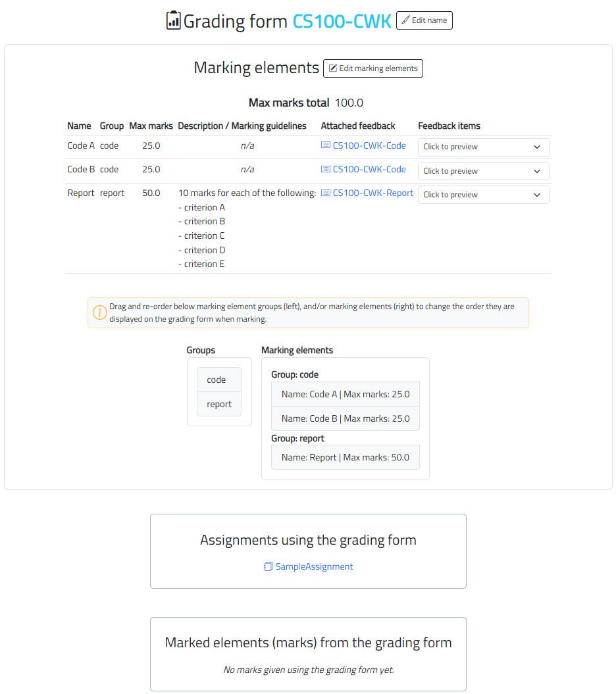The width and height of the screenshot is (616, 694).
Task: Open the Click to preview dropdown for Report
Action: coord(483,194)
